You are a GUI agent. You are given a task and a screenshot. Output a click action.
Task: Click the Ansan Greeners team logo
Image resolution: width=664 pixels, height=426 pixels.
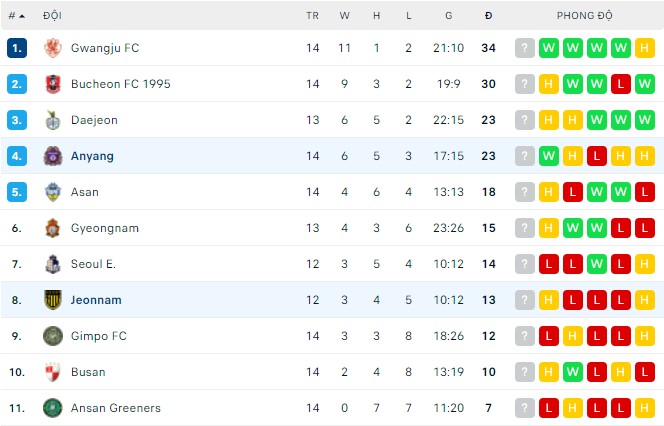pos(53,408)
